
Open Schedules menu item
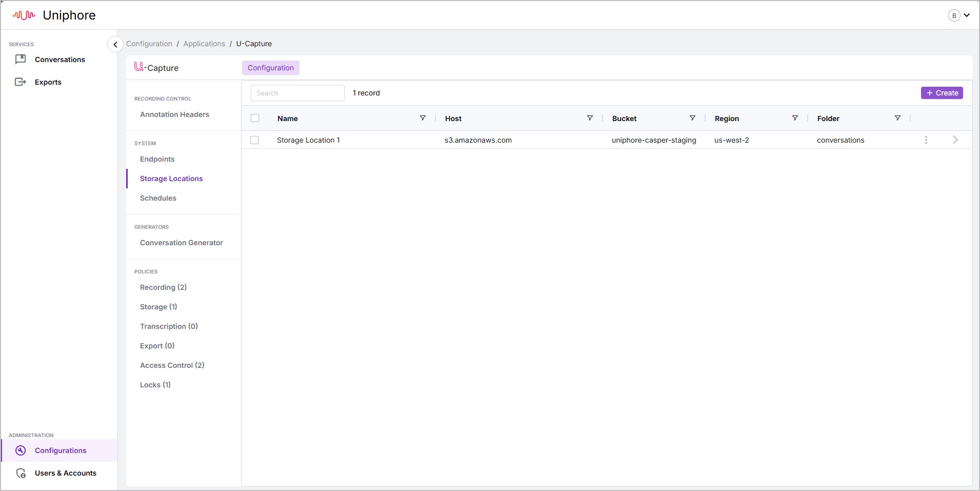coord(158,198)
